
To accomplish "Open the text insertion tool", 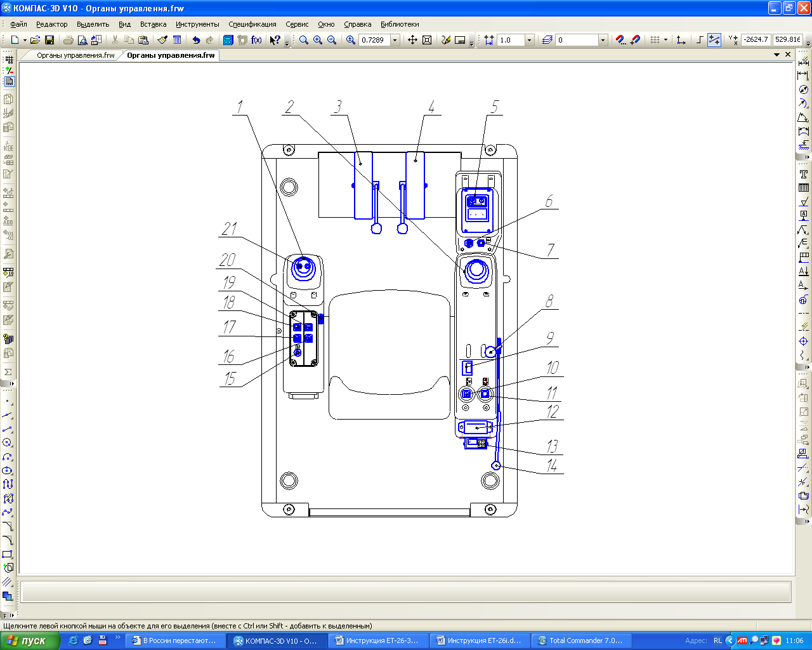I will pyautogui.click(x=804, y=174).
